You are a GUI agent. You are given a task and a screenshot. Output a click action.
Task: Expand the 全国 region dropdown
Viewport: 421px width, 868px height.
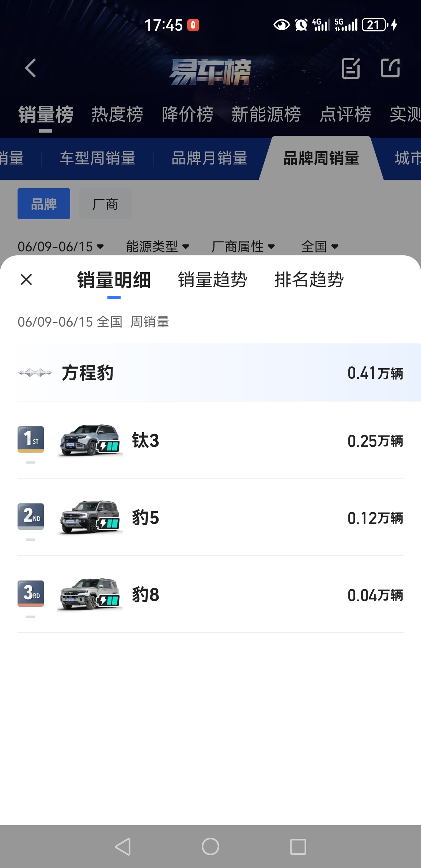tap(320, 247)
